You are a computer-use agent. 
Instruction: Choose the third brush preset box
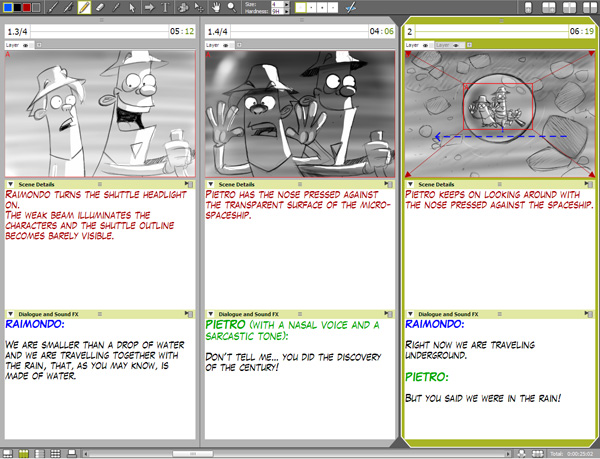coord(322,7)
